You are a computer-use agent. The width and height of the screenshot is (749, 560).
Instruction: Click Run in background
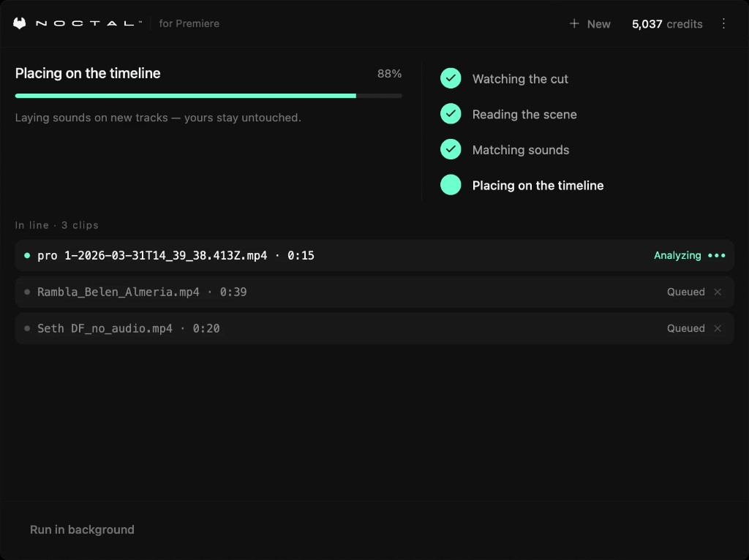[82, 529]
